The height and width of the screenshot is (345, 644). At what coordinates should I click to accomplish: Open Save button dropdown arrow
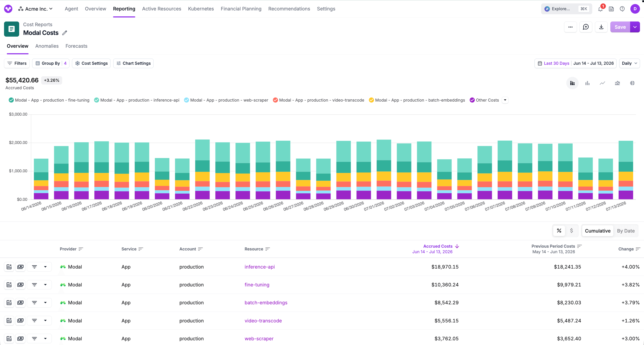pyautogui.click(x=635, y=27)
